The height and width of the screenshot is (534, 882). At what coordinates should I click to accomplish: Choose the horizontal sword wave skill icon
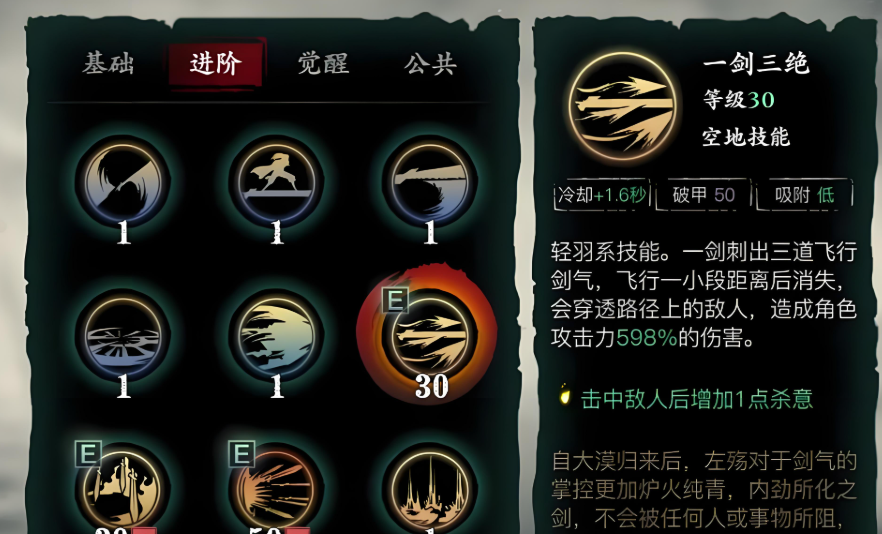click(x=430, y=181)
